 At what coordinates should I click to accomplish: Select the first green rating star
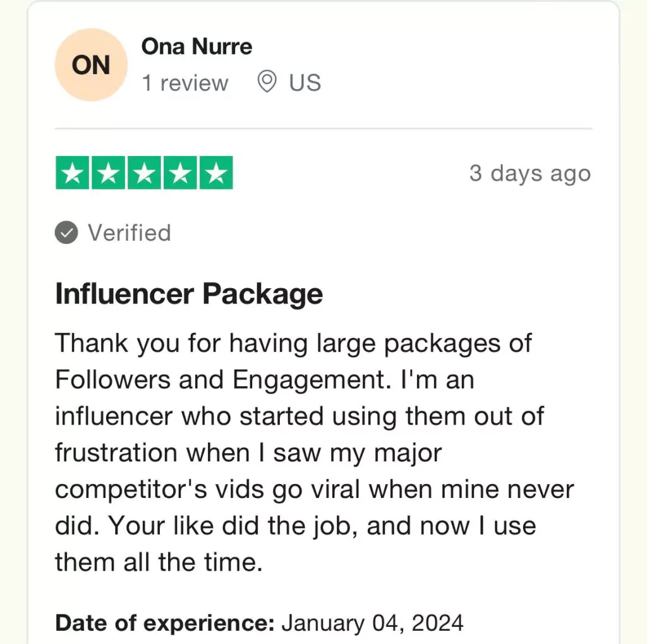73,173
